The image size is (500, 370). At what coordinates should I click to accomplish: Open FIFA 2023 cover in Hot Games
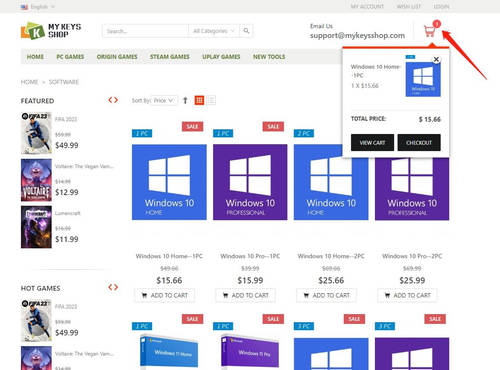tap(36, 320)
